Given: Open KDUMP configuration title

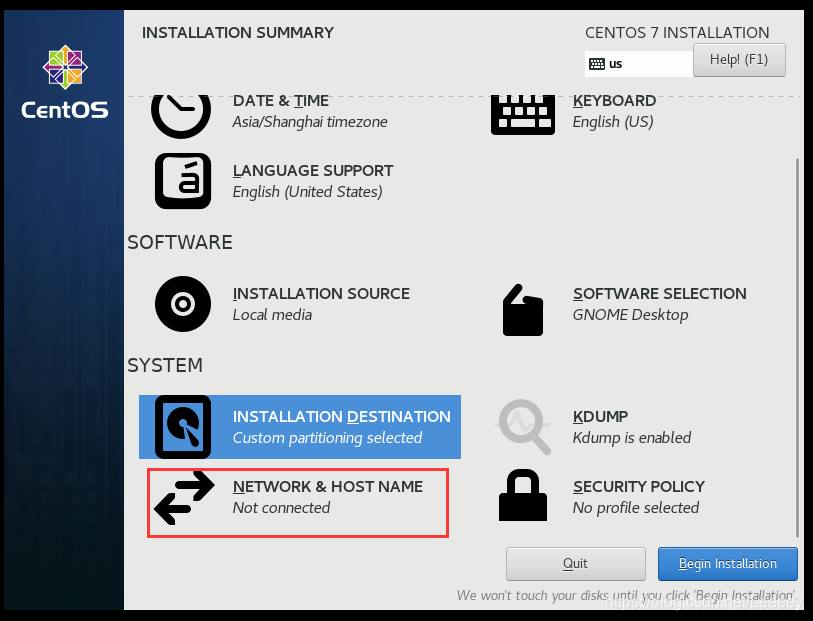Looking at the screenshot, I should point(600,416).
